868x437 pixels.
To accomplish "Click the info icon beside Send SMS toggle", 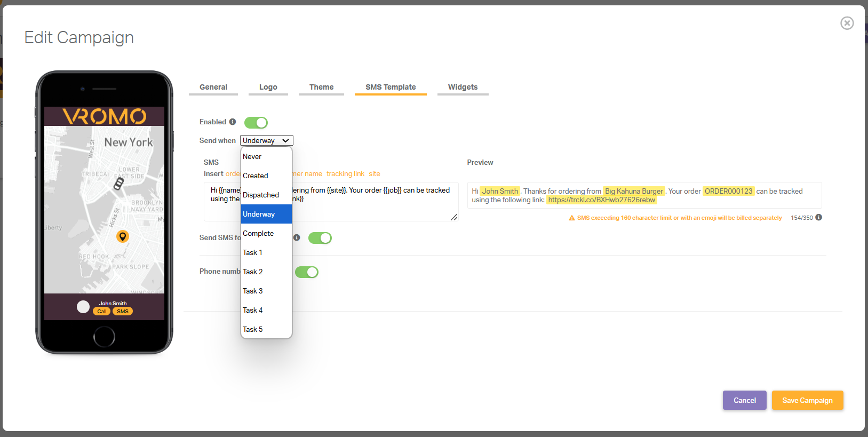I will [297, 237].
